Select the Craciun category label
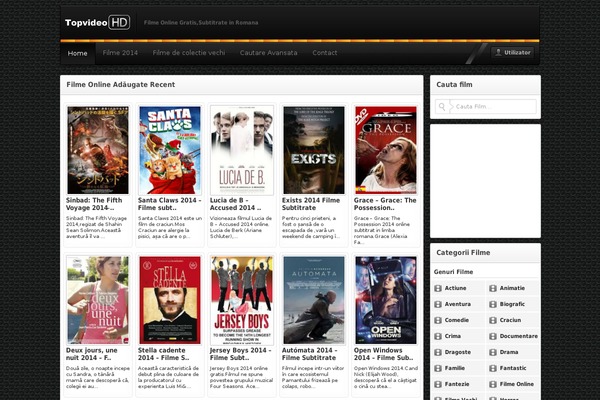This screenshot has width=600, height=400. 510,320
